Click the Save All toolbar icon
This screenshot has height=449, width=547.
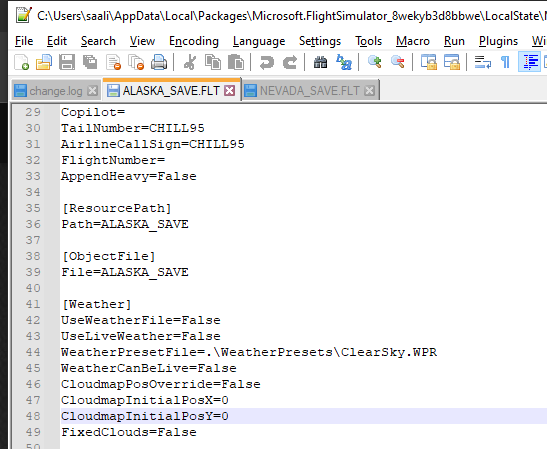[90, 62]
